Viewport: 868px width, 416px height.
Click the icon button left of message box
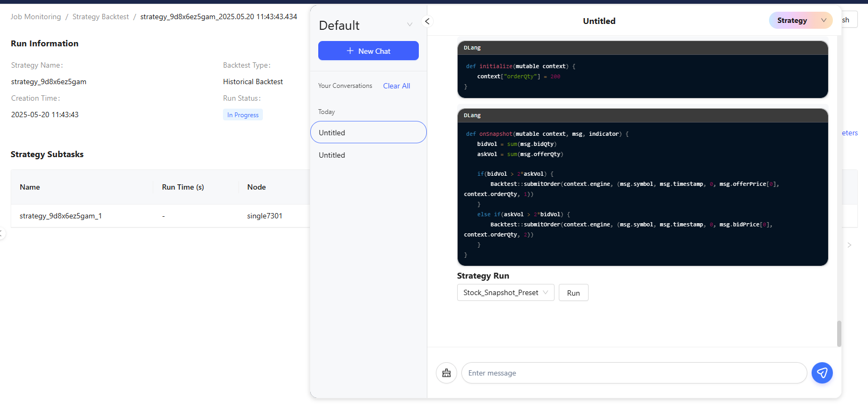tap(447, 373)
